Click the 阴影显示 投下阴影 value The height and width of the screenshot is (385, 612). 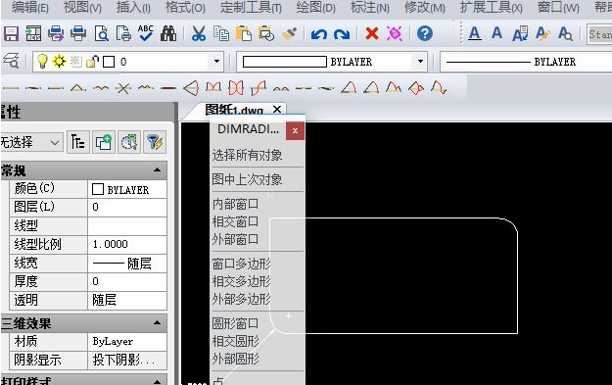pyautogui.click(x=127, y=360)
